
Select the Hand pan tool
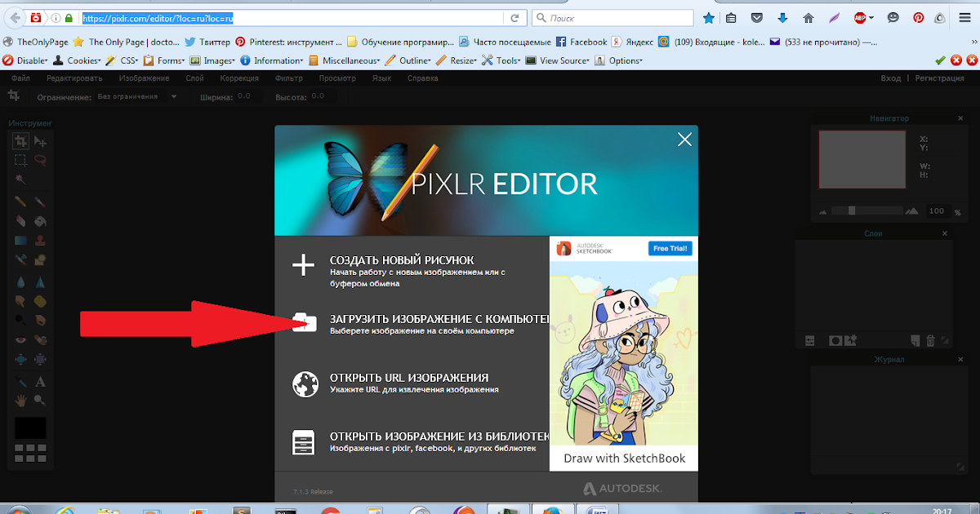pyautogui.click(x=21, y=400)
